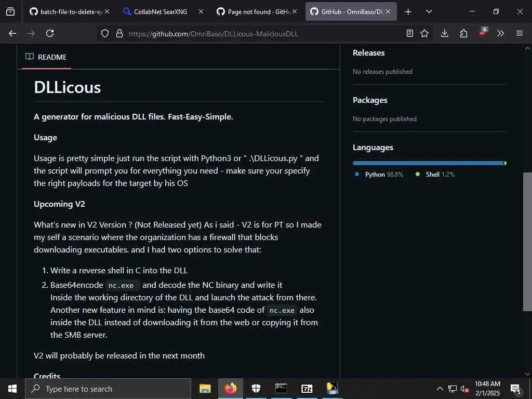This screenshot has height=399, width=532.
Task: Reload the current page
Action: pyautogui.click(x=50, y=33)
